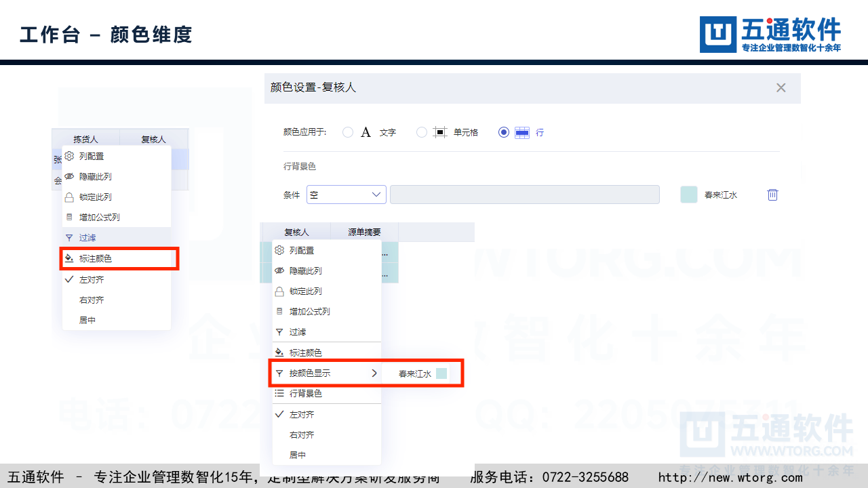The height and width of the screenshot is (488, 868).
Task: Click the 增加公式列 icon in the 拣货人 column menu
Action: coord(69,218)
